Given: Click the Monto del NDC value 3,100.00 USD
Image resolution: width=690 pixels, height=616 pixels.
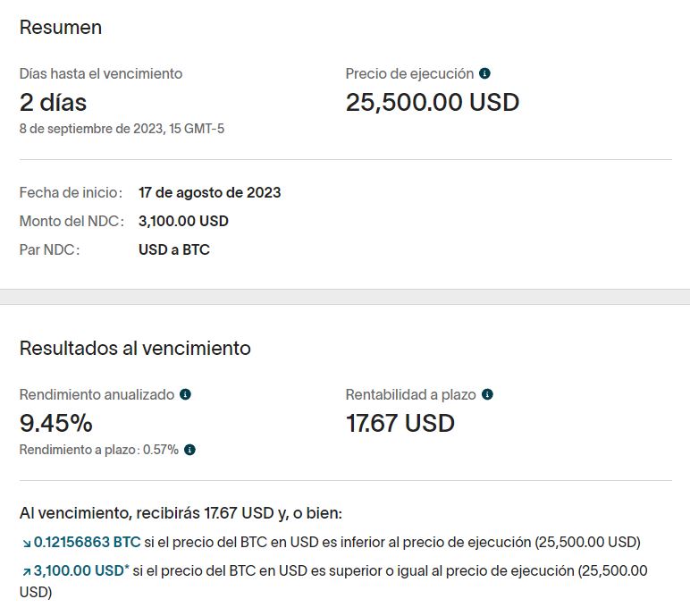Looking at the screenshot, I should pos(183,221).
